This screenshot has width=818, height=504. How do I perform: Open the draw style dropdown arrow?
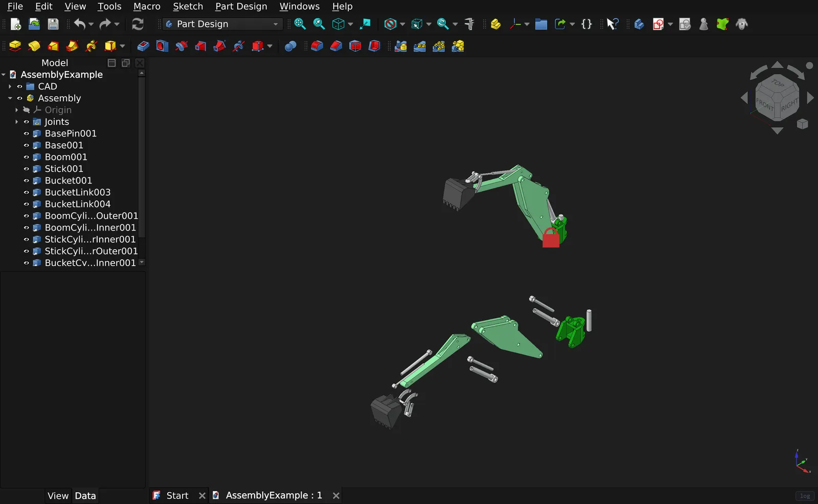pos(402,24)
